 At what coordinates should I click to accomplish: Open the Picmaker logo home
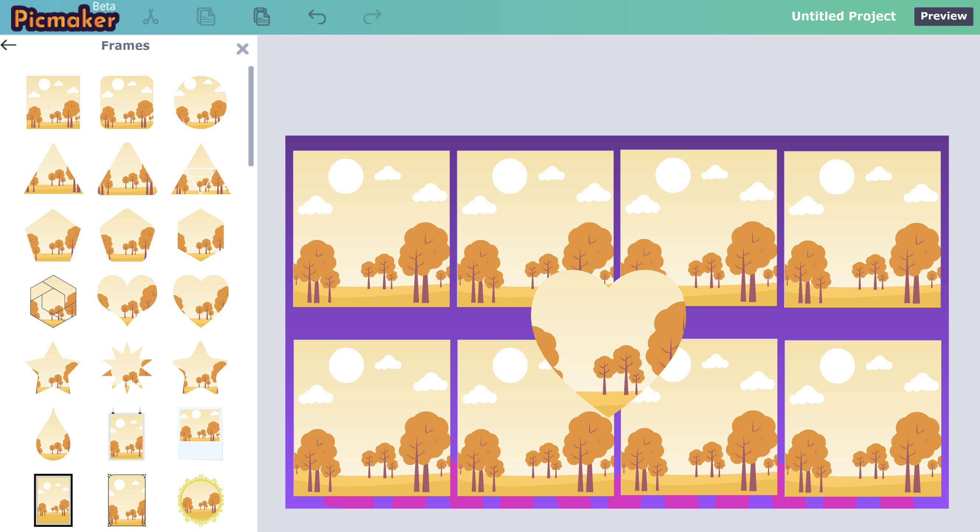click(65, 18)
